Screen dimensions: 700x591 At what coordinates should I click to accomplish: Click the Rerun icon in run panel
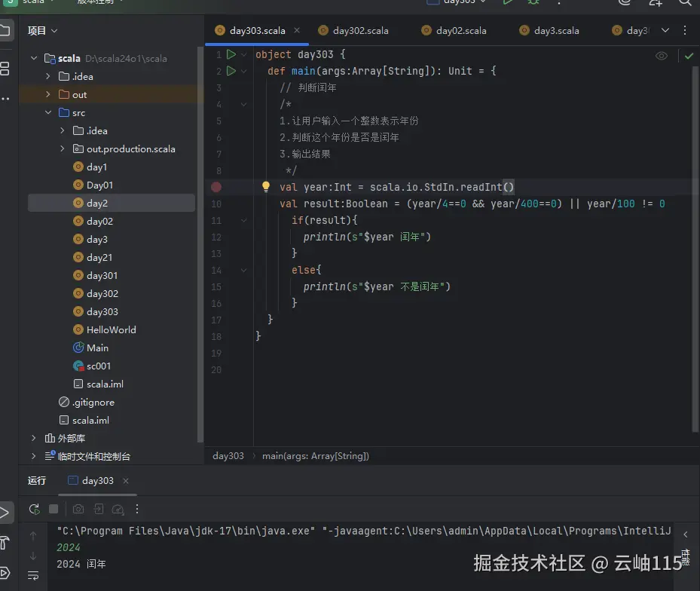coord(34,509)
